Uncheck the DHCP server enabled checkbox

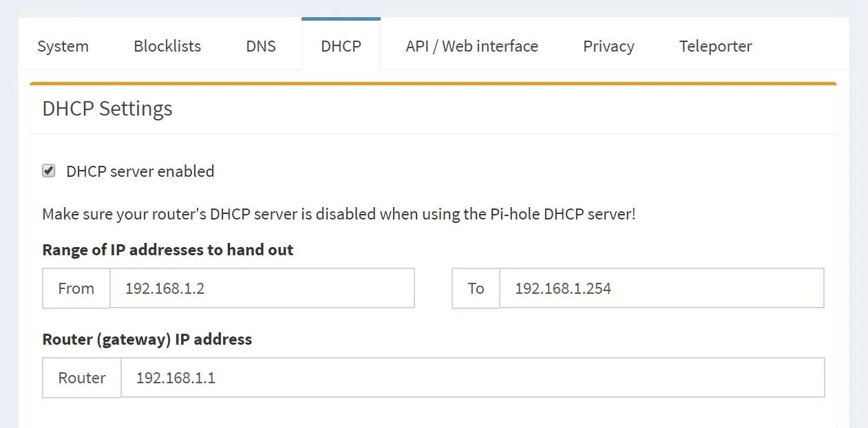point(49,171)
